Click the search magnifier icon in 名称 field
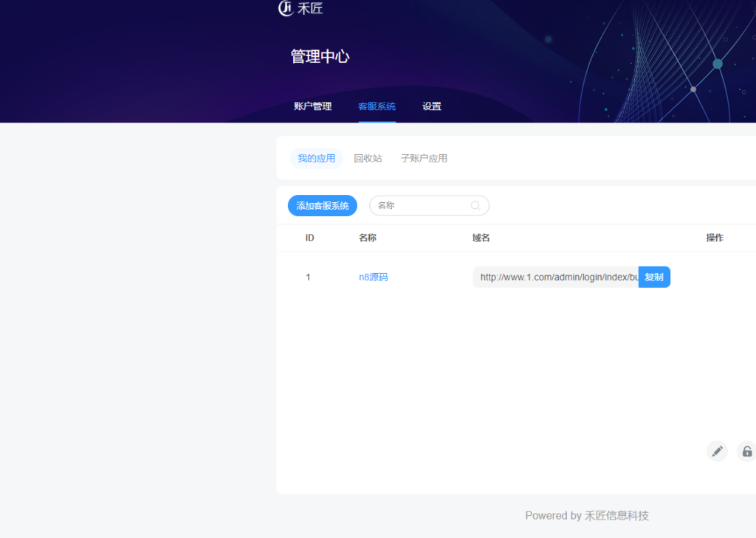Viewport: 756px width, 538px height. pyautogui.click(x=475, y=206)
